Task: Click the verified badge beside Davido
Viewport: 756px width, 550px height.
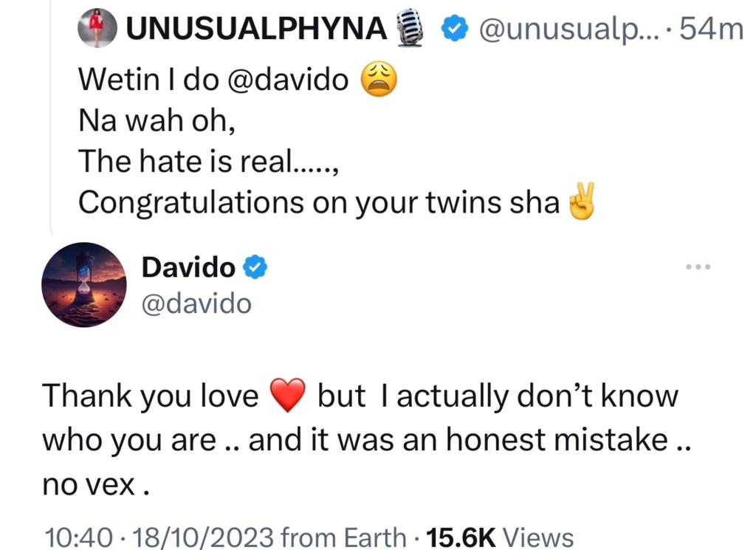Action: (255, 268)
